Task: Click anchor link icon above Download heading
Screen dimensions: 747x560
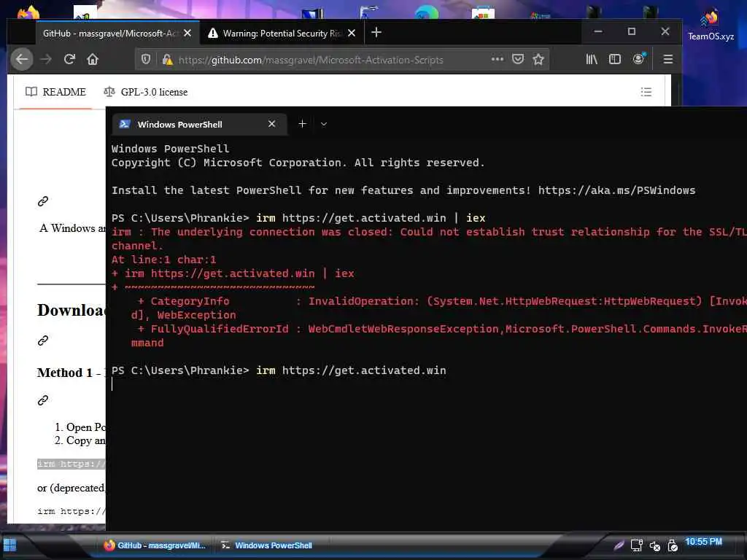Action: (x=43, y=201)
